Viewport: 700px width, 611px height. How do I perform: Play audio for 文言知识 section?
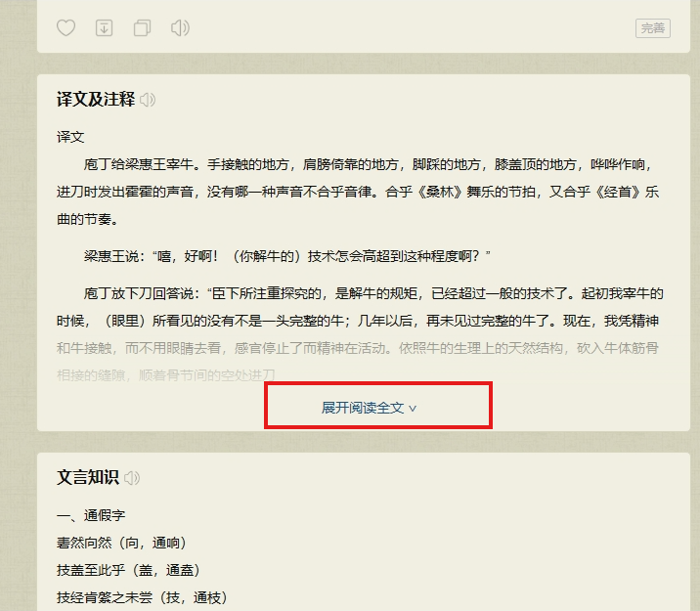point(132,478)
